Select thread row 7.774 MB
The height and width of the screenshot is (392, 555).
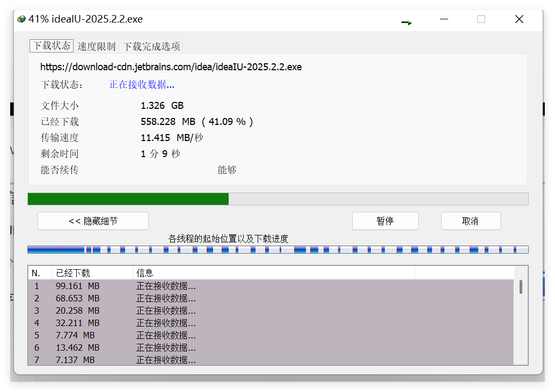[271, 335]
